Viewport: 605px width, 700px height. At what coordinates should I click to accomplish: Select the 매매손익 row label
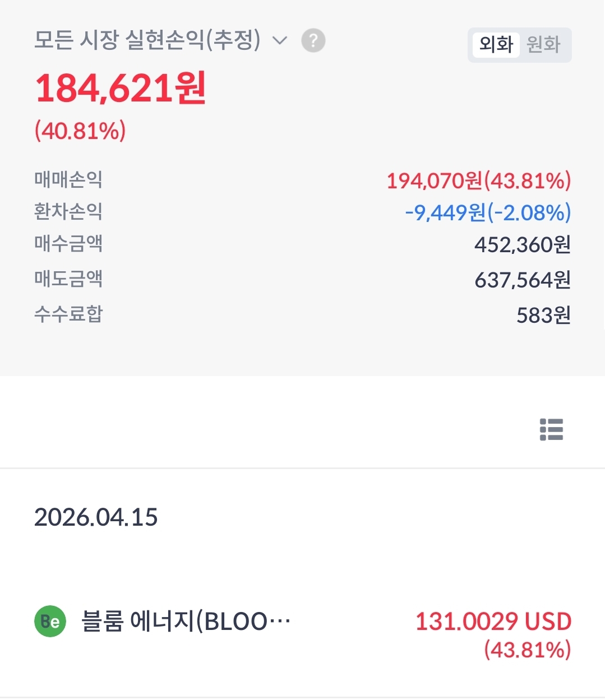tap(68, 180)
